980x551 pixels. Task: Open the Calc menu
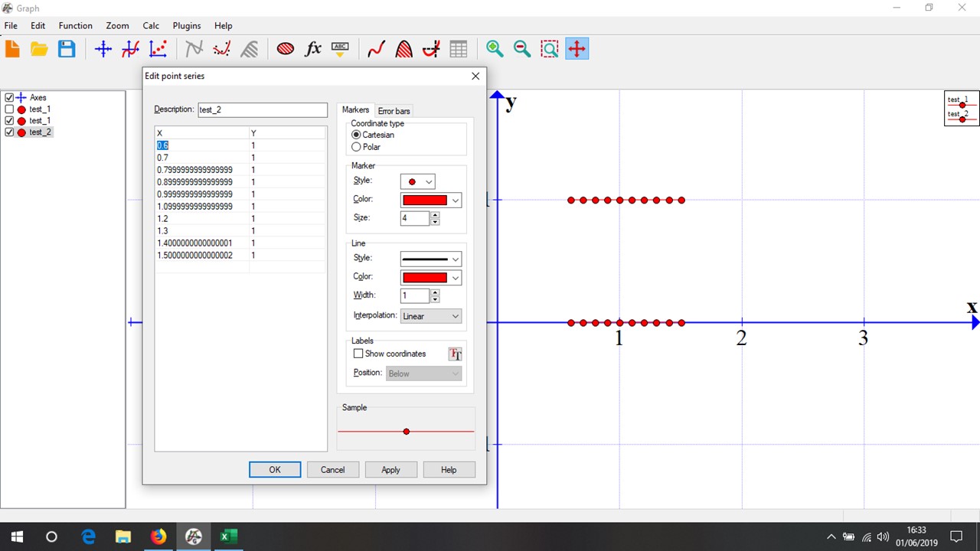[151, 25]
